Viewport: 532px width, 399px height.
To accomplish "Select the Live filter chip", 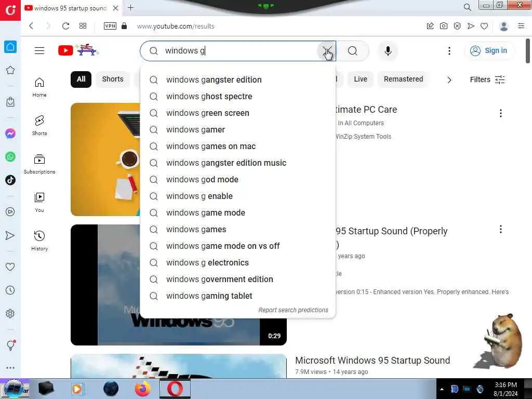I will (x=361, y=79).
